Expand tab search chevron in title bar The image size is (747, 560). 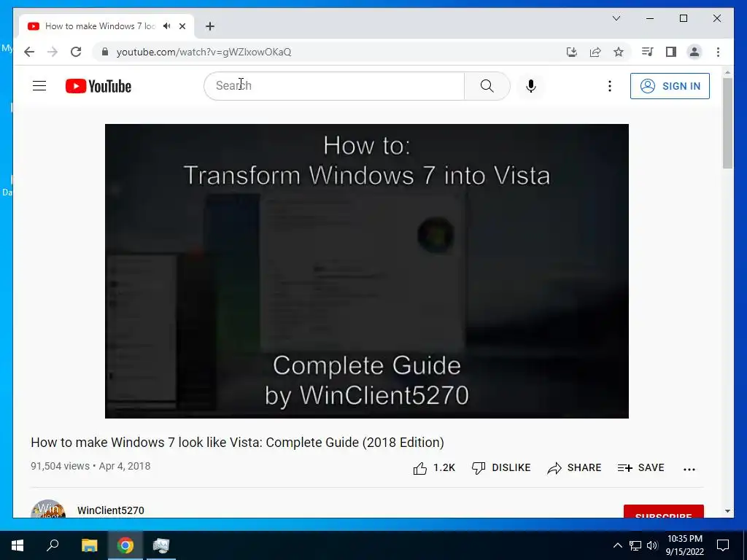pyautogui.click(x=616, y=18)
